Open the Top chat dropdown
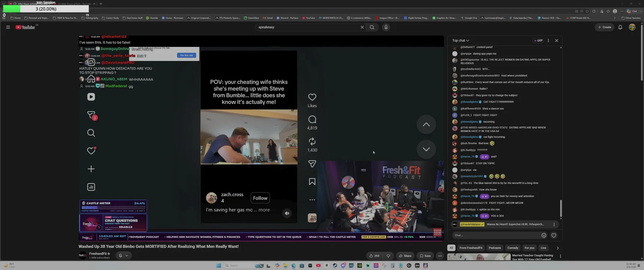 point(461,40)
